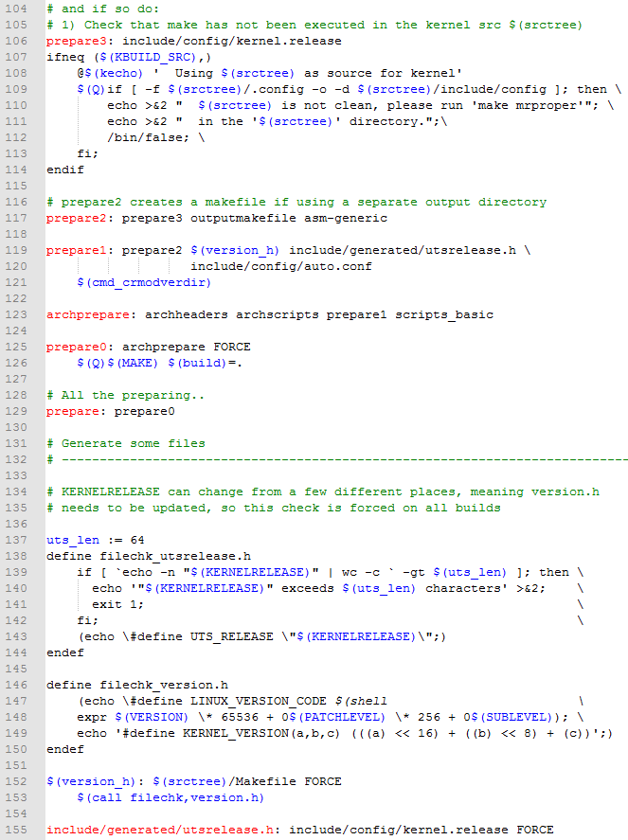Click the archprepare target name on line 123
Image resolution: width=628 pixels, height=840 pixels.
[87, 314]
